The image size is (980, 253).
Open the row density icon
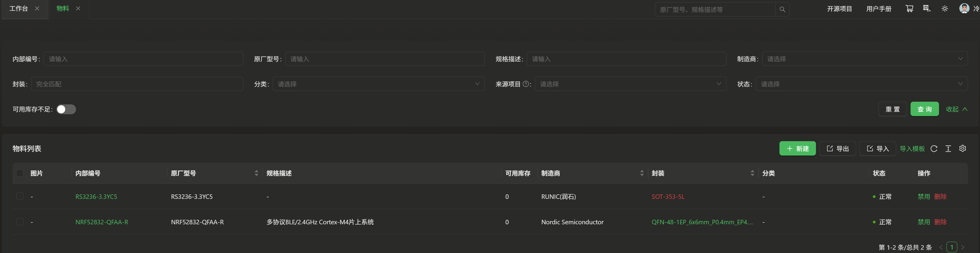[948, 149]
